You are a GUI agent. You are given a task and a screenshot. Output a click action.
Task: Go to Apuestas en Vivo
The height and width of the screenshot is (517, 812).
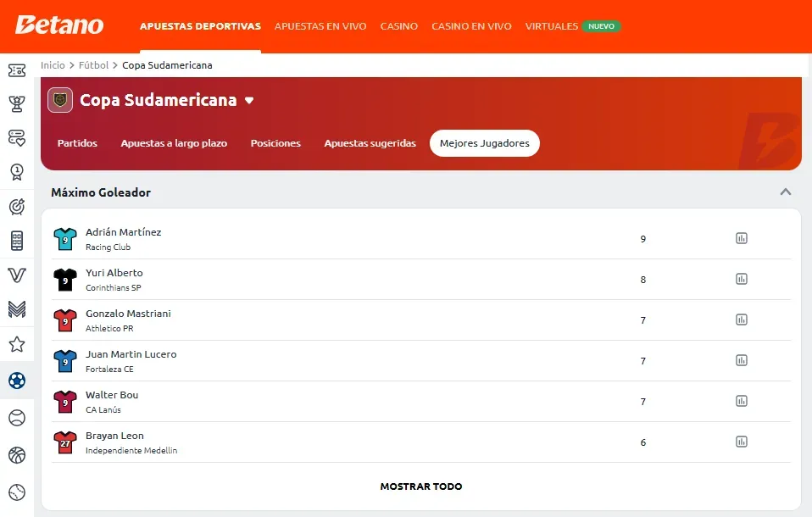[320, 26]
